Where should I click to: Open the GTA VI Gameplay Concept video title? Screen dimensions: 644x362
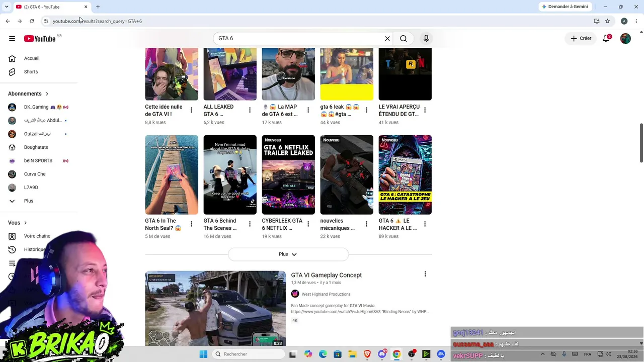pos(326,275)
